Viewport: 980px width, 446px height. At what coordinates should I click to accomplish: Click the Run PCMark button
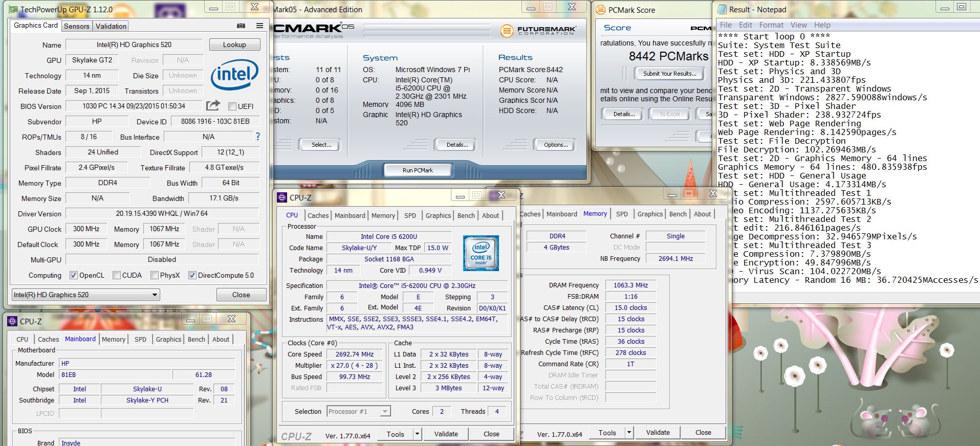418,170
